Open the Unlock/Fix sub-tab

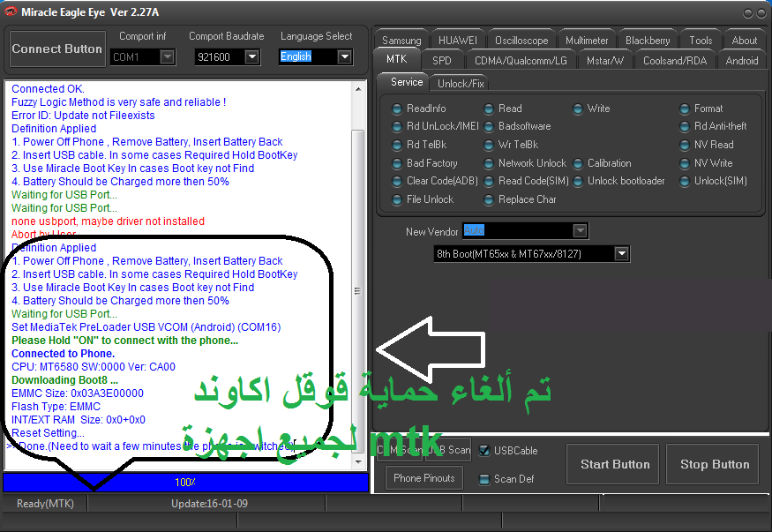click(461, 84)
